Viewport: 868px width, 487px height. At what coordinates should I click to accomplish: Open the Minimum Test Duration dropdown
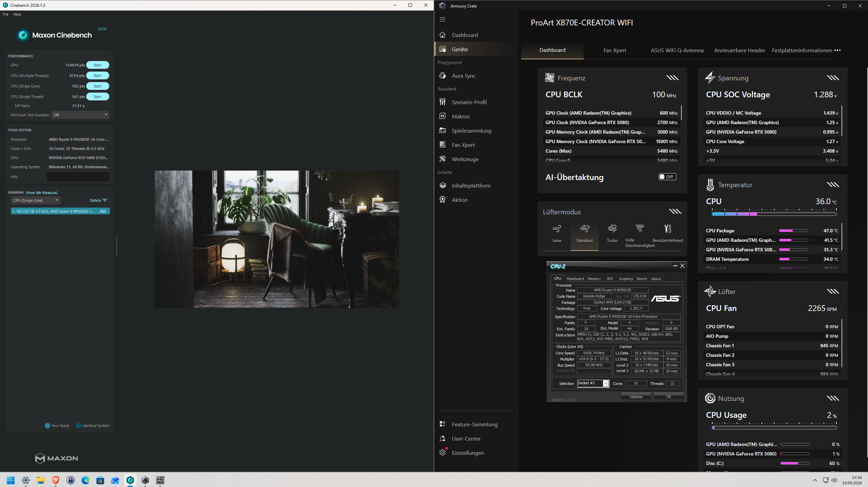(x=80, y=115)
